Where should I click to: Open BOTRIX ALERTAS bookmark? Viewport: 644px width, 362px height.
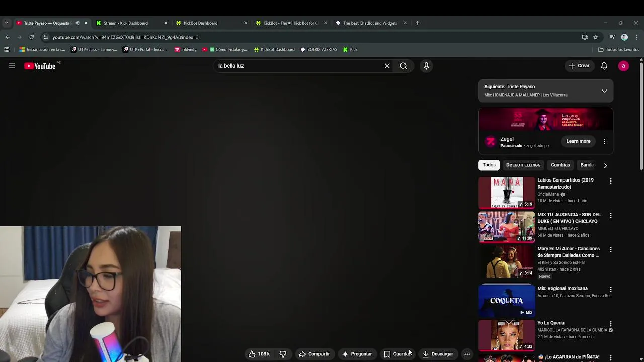pos(319,49)
